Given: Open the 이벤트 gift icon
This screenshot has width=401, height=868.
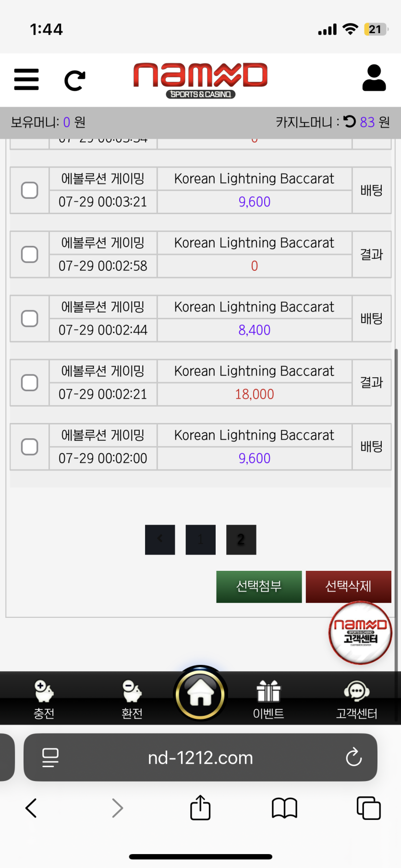Looking at the screenshot, I should tap(268, 699).
